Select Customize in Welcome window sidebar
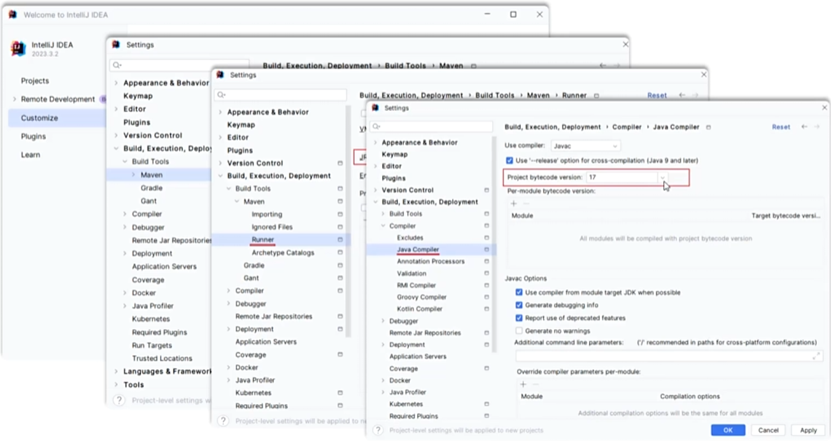The width and height of the screenshot is (831, 441). tap(39, 118)
